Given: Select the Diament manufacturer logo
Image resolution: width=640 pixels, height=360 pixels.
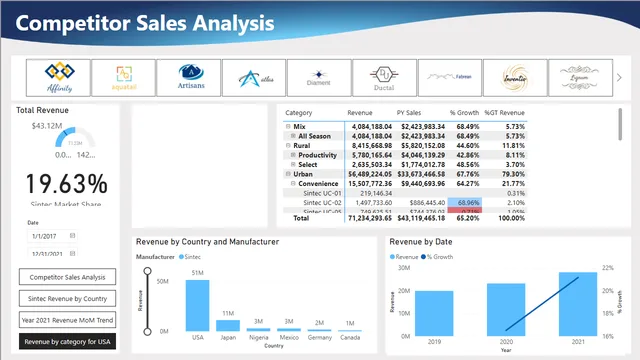Looking at the screenshot, I should [319, 78].
